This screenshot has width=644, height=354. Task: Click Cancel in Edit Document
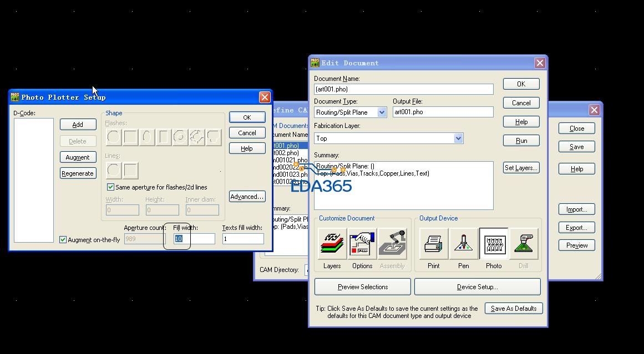point(521,103)
